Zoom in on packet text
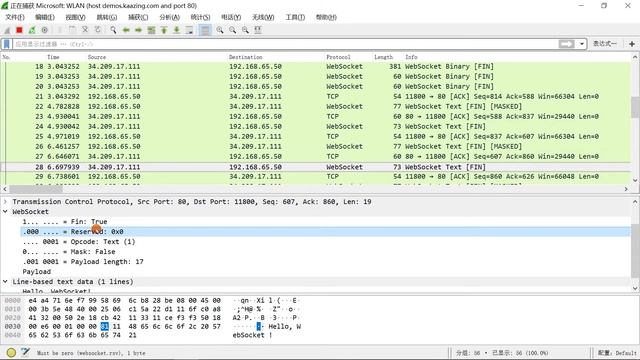The height and width of the screenshot is (360, 640). tap(220, 30)
